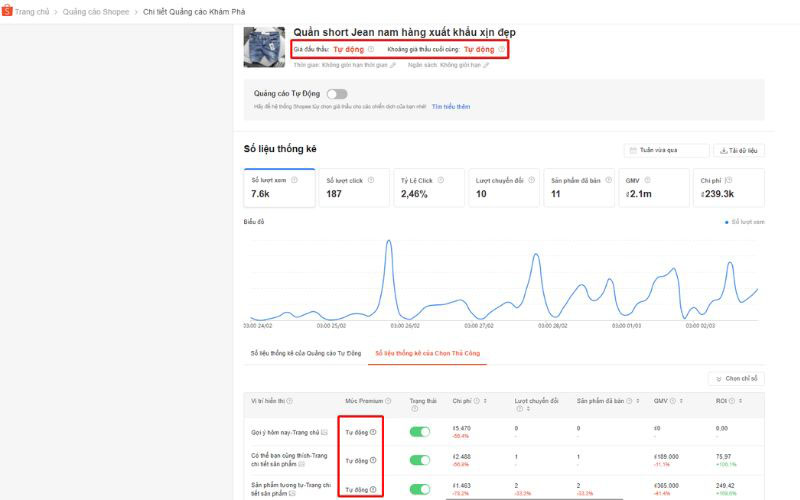Sort table by Sản phẩm đã bán column arrows
This screenshot has width=800, height=500.
[638, 401]
